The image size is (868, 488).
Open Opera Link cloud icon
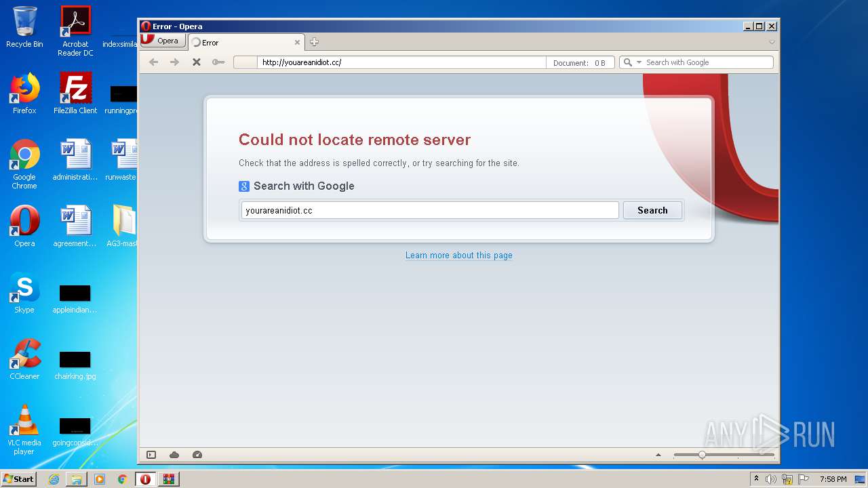click(174, 455)
